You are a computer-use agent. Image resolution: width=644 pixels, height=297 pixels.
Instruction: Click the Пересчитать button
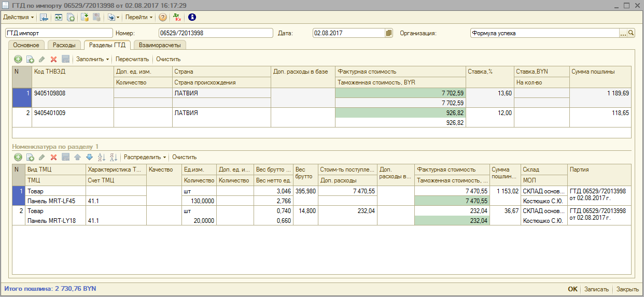point(132,59)
